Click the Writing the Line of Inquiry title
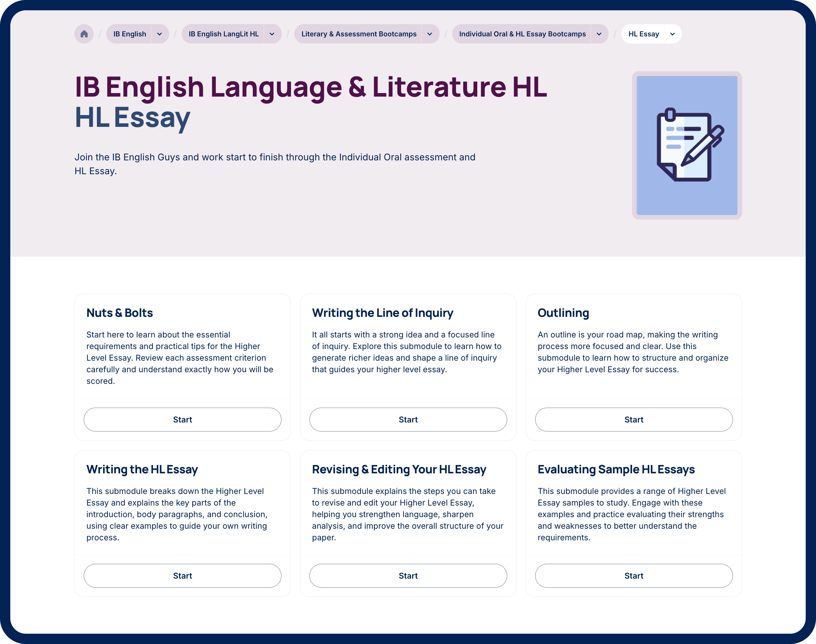816x644 pixels. [382, 313]
